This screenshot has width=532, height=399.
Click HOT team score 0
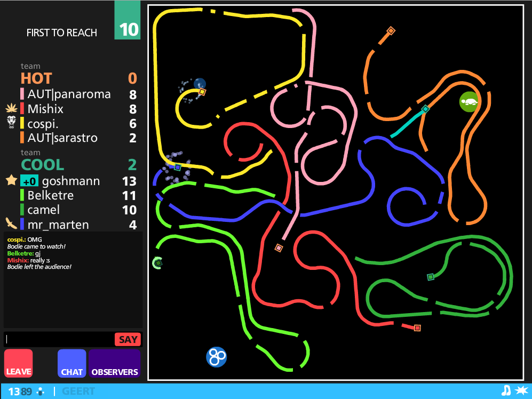(x=132, y=78)
